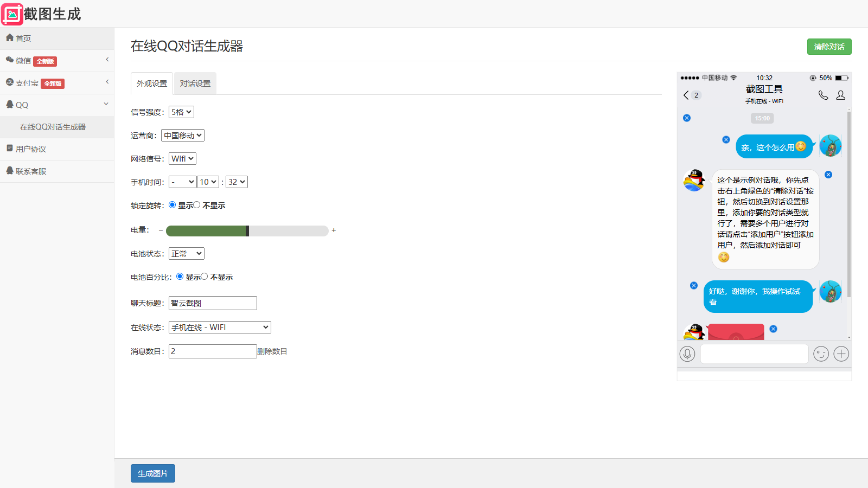Click the green 清除对话 button

point(829,47)
